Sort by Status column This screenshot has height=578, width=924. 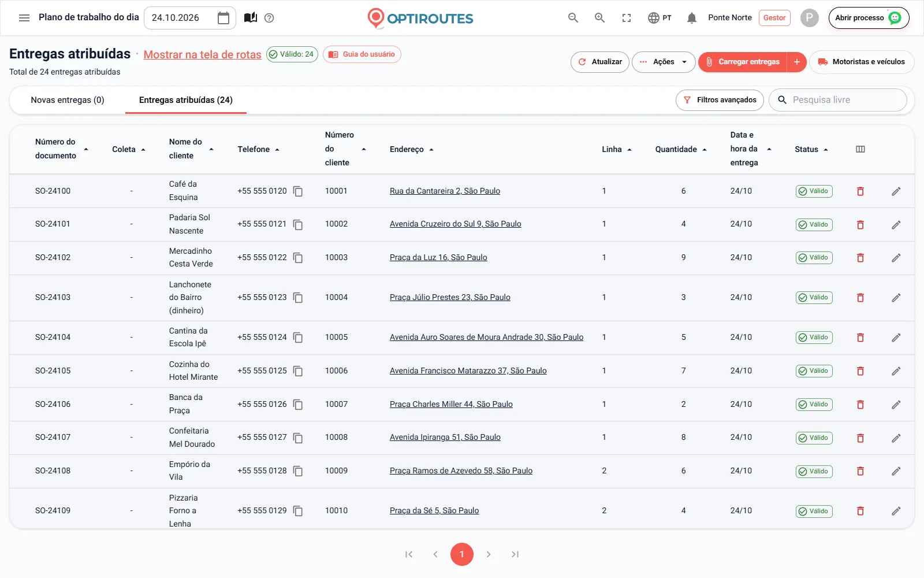811,149
